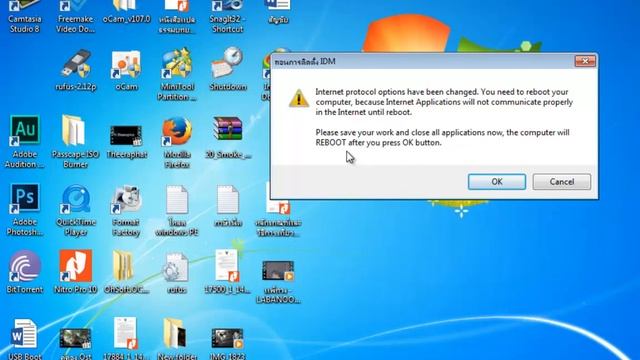Select the rufus-2.12p icon
Screen dimensions: 640x360
[76, 70]
